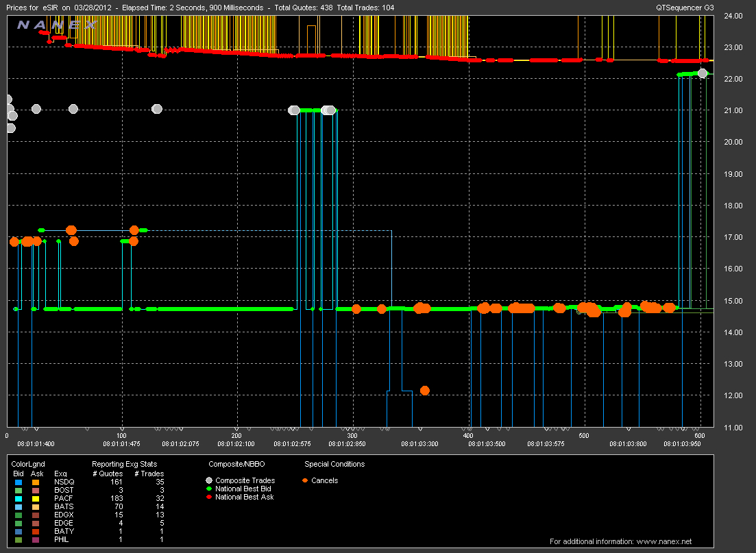Click the BATY bid color swatch
This screenshot has width=756, height=553.
coord(19,531)
